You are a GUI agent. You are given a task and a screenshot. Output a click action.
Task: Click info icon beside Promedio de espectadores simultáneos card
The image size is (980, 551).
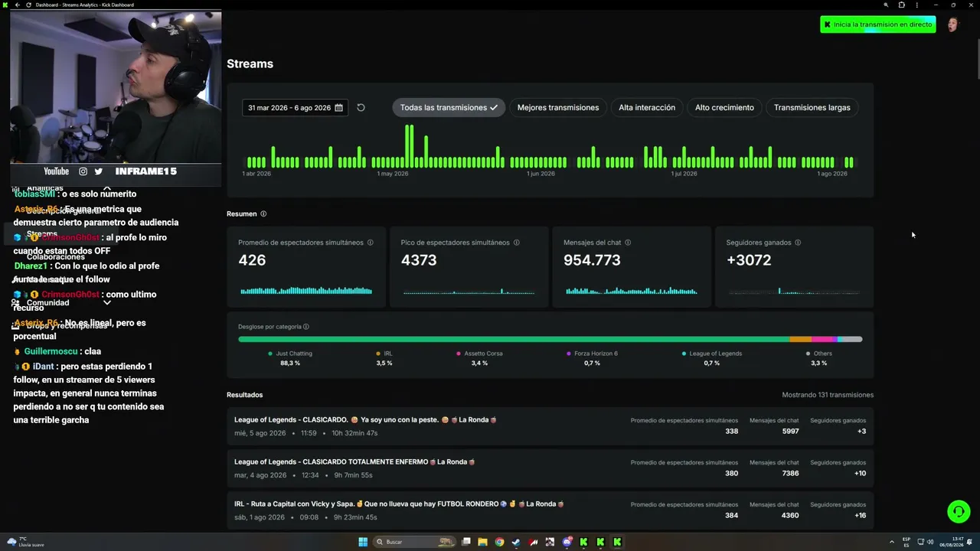coord(371,243)
